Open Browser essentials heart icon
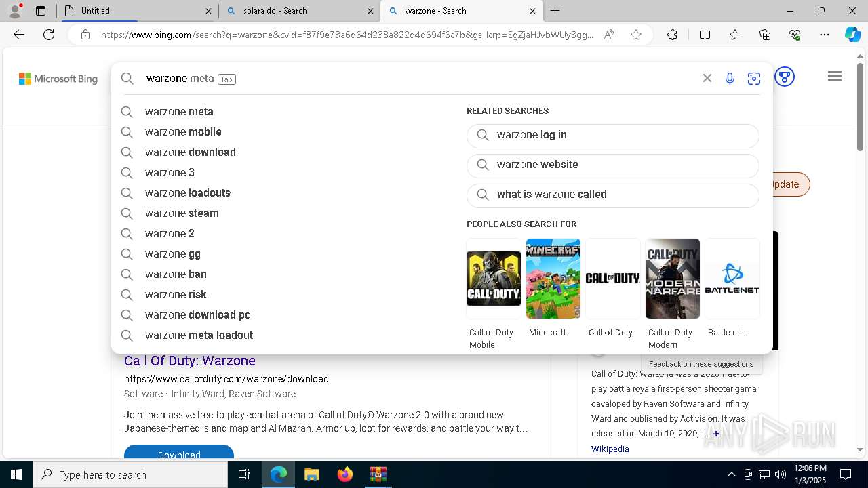868x488 pixels. tap(795, 35)
